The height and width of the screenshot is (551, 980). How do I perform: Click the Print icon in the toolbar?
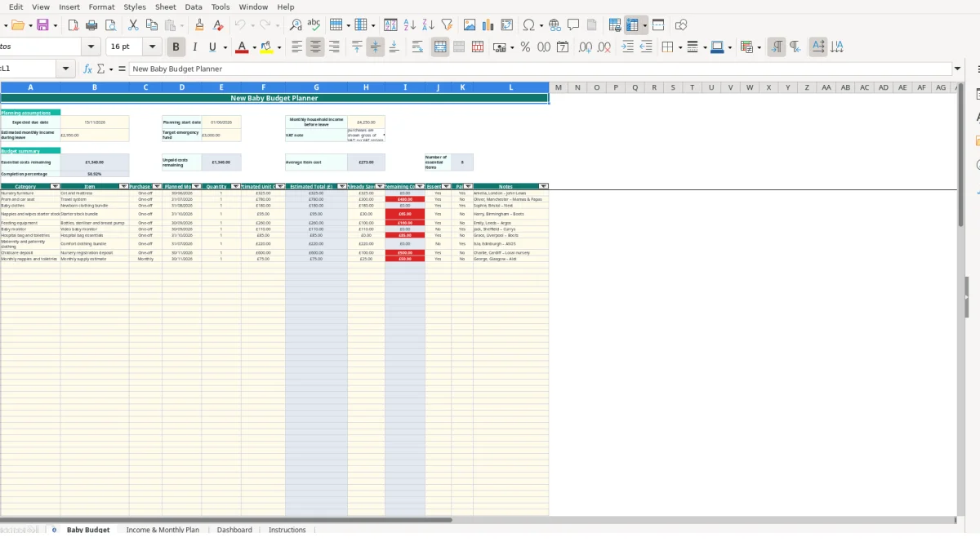[91, 25]
